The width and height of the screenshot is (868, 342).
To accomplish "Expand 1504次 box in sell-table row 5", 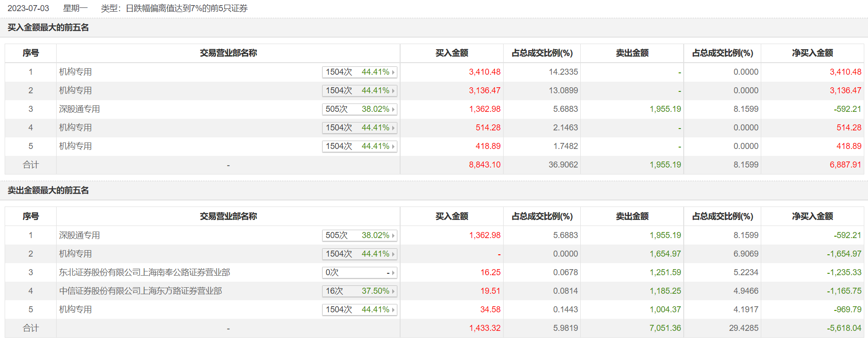I will pyautogui.click(x=359, y=310).
